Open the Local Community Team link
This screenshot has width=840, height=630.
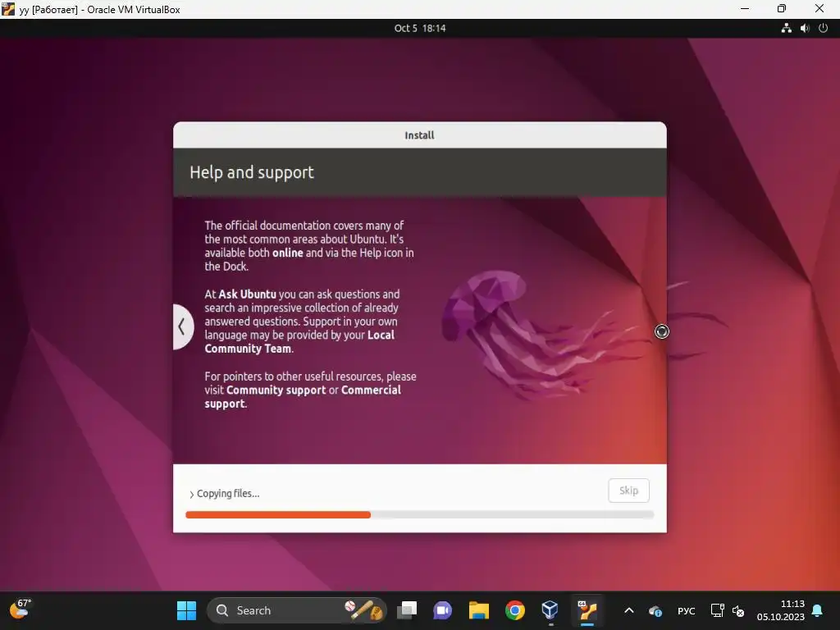(x=299, y=342)
